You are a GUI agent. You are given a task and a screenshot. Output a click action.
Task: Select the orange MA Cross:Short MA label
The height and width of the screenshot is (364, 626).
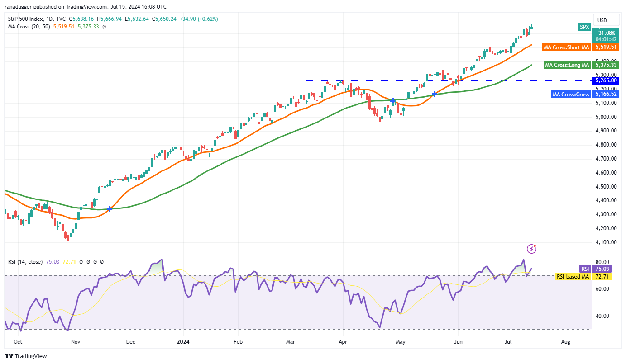(566, 47)
